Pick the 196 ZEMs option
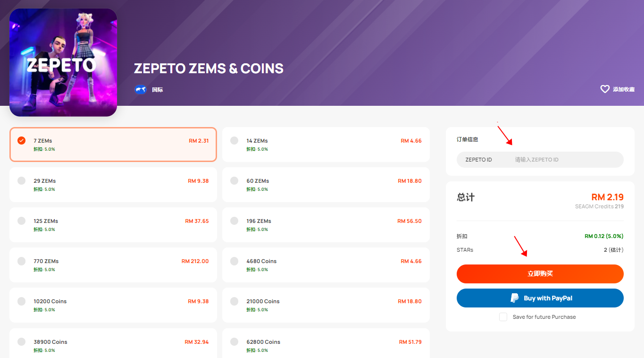 pos(326,225)
